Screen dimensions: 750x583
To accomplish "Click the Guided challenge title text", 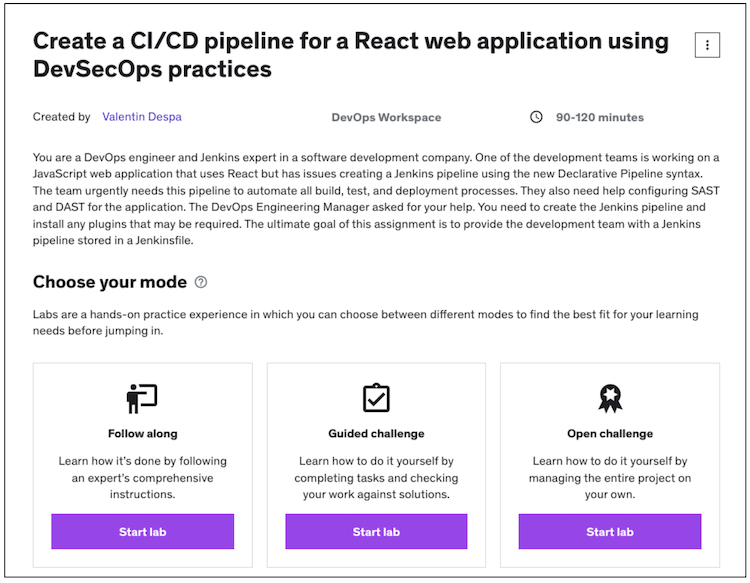I will point(376,434).
